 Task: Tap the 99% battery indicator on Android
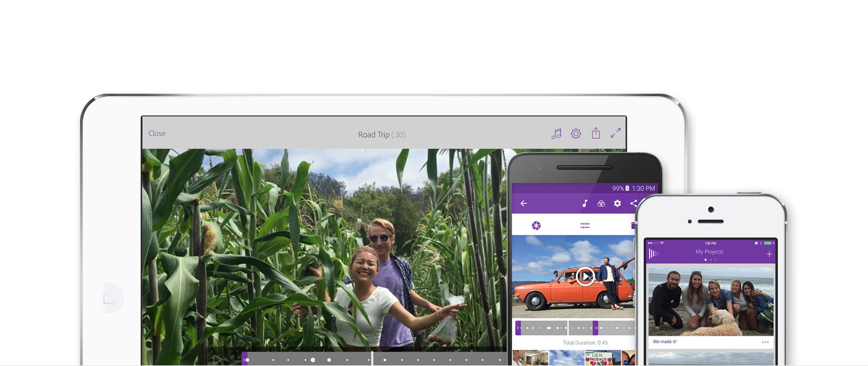621,188
